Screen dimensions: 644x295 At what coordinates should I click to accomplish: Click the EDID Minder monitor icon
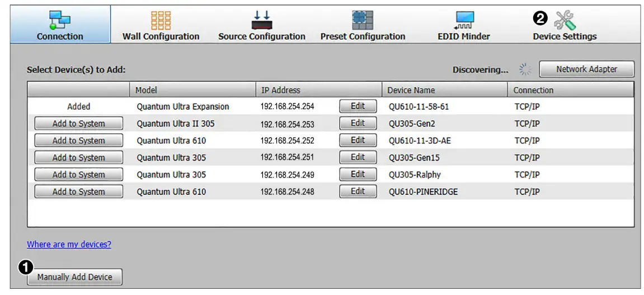tap(464, 21)
